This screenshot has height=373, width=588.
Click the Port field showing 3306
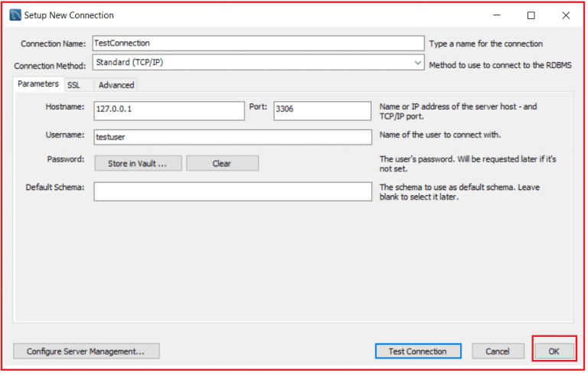click(x=322, y=110)
